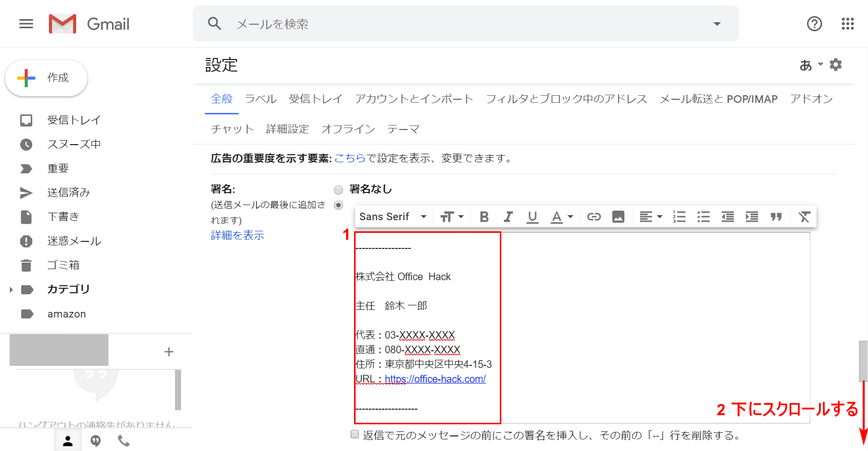The height and width of the screenshot is (451, 868).
Task: Open the 重要 important folder
Action: click(x=58, y=168)
